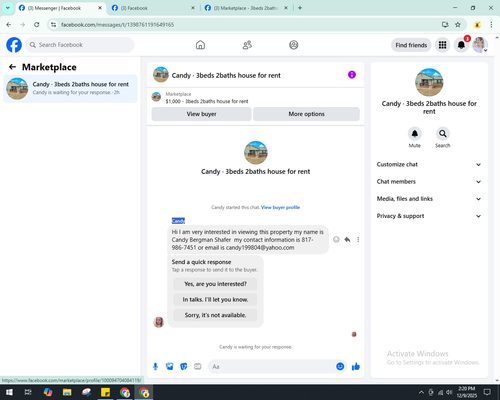Open the Facebook menu grid icon
Screen dimensions: 500x400
click(x=442, y=45)
